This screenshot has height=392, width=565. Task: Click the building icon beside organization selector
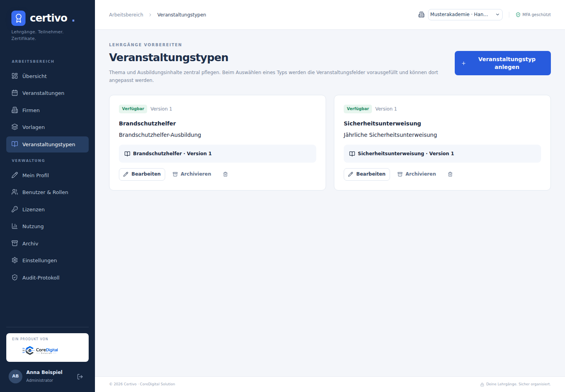pyautogui.click(x=421, y=15)
